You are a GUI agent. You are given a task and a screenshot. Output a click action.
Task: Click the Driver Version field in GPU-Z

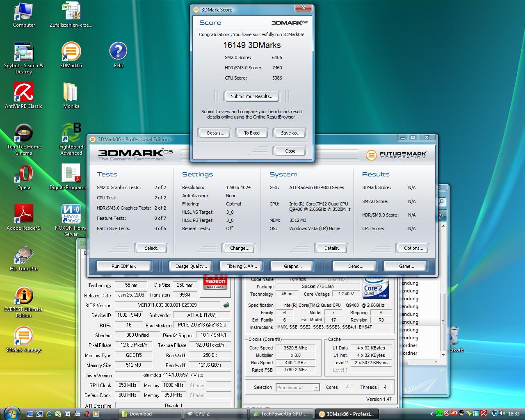click(x=173, y=375)
